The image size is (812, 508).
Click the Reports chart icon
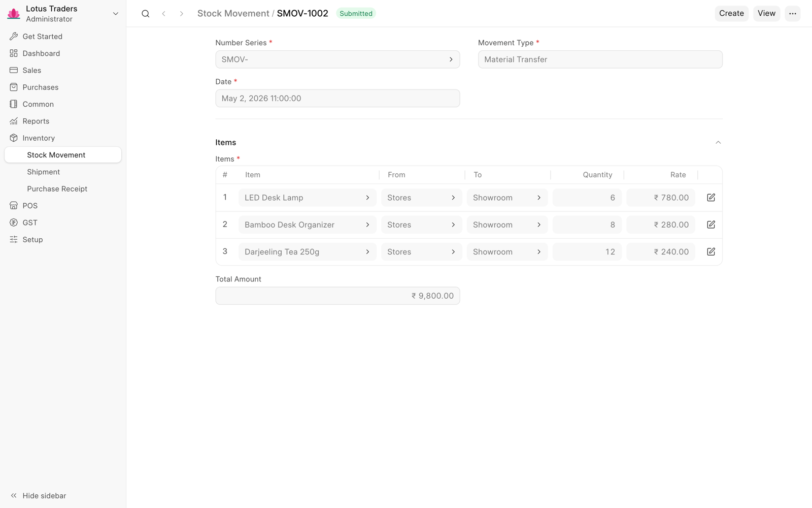(x=14, y=121)
